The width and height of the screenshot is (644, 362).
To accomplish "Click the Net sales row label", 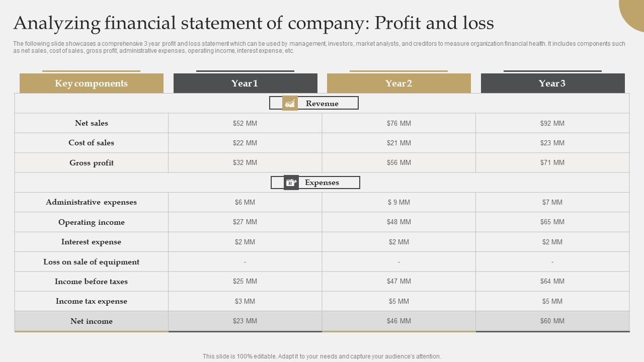I will pyautogui.click(x=92, y=123).
